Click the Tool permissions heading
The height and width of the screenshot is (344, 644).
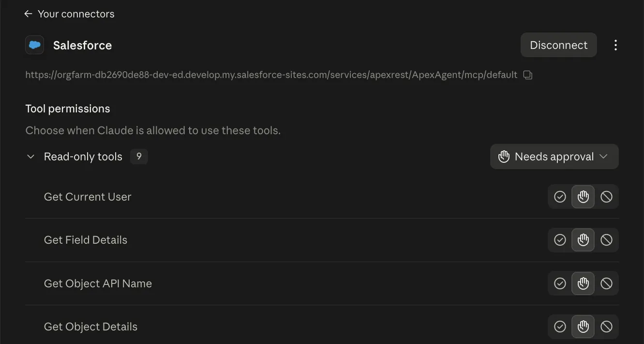point(68,109)
